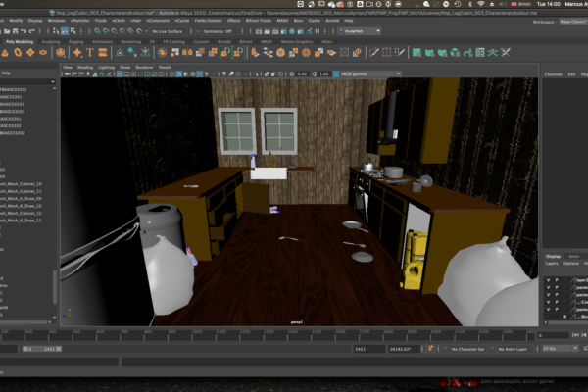Open the Layers menu in layer editor
This screenshot has height=392, width=588.
point(552,264)
